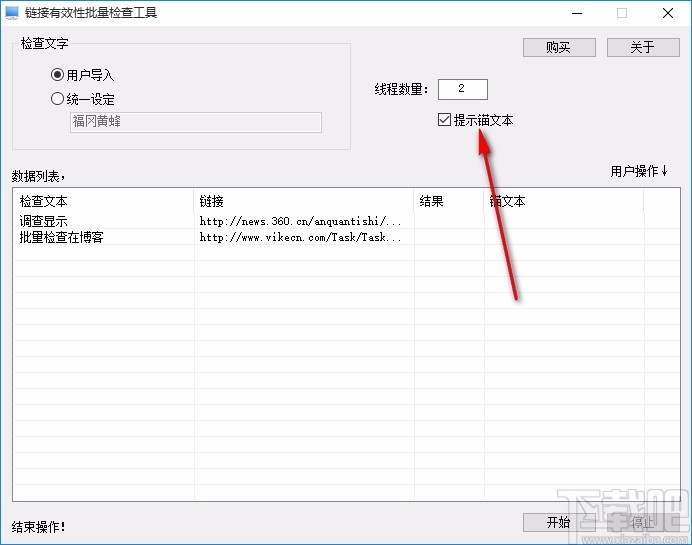Click the 链接 column header
This screenshot has width=692, height=545.
coord(304,201)
